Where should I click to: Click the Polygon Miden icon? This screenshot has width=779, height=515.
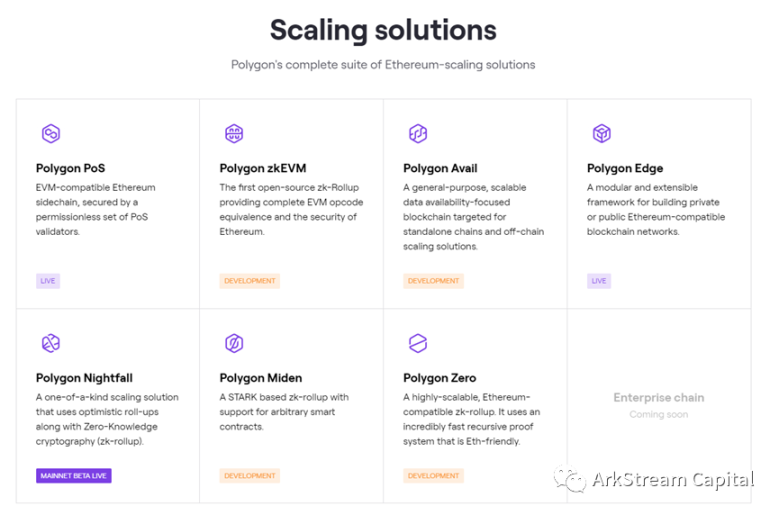pos(234,344)
